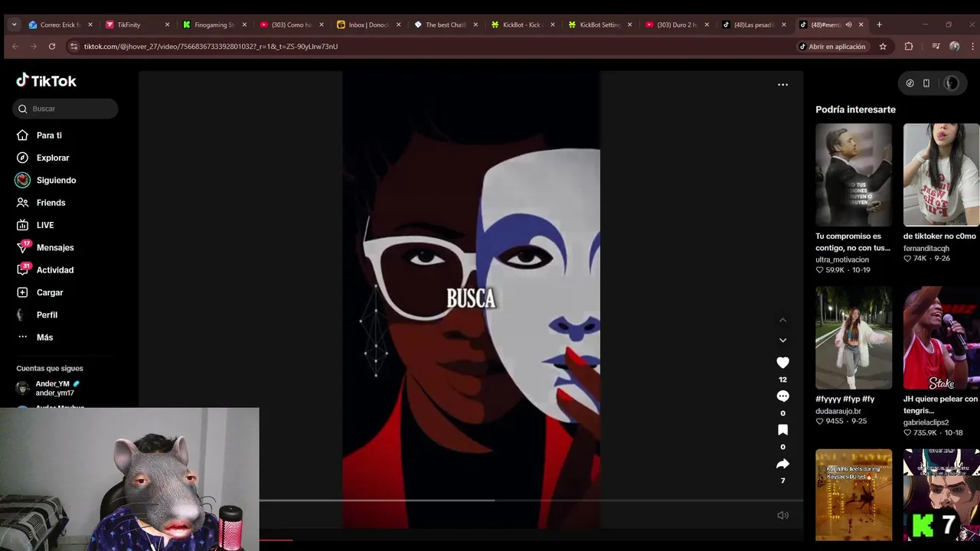Click the address bar URL
Image resolution: width=980 pixels, height=551 pixels.
tap(211, 46)
